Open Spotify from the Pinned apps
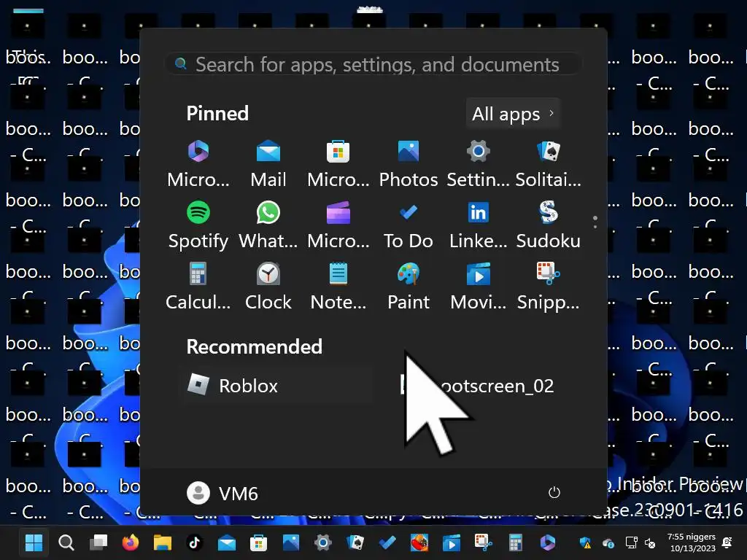Viewport: 747px width, 560px height. (x=198, y=226)
